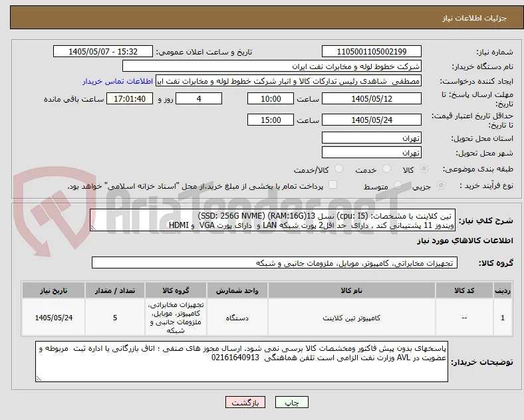Screen dimensions: 524x420
Task: Click the بازگشت back button
Action: [245, 402]
